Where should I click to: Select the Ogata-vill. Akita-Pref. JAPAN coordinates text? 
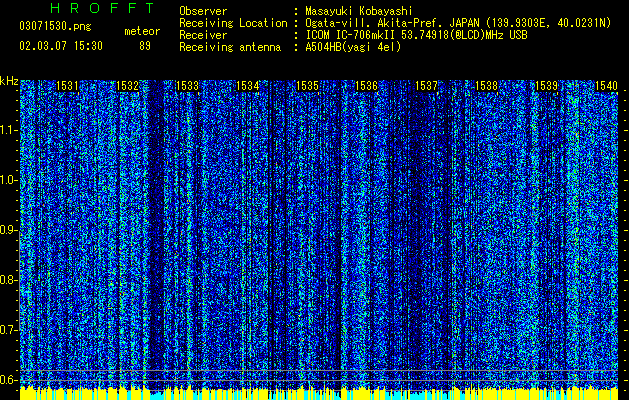(x=458, y=23)
